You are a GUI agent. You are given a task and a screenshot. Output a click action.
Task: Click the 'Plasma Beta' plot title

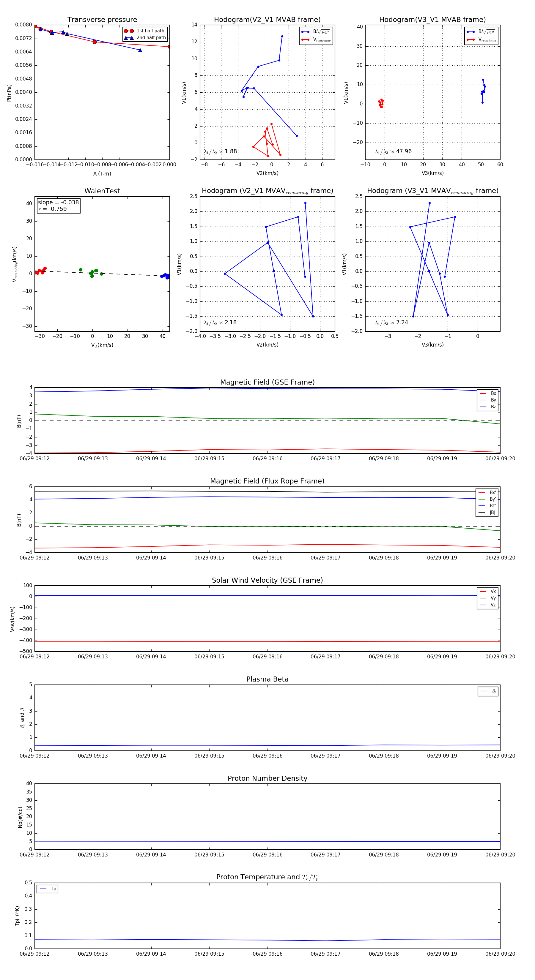point(267,679)
